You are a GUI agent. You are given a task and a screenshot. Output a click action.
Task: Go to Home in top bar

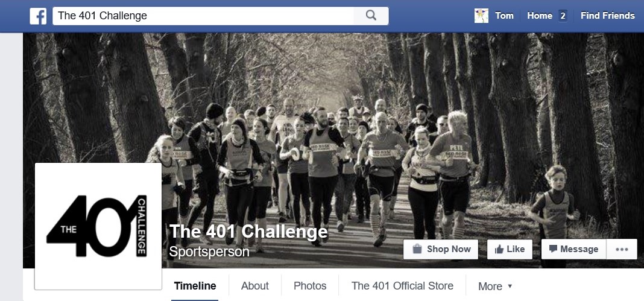(x=540, y=16)
